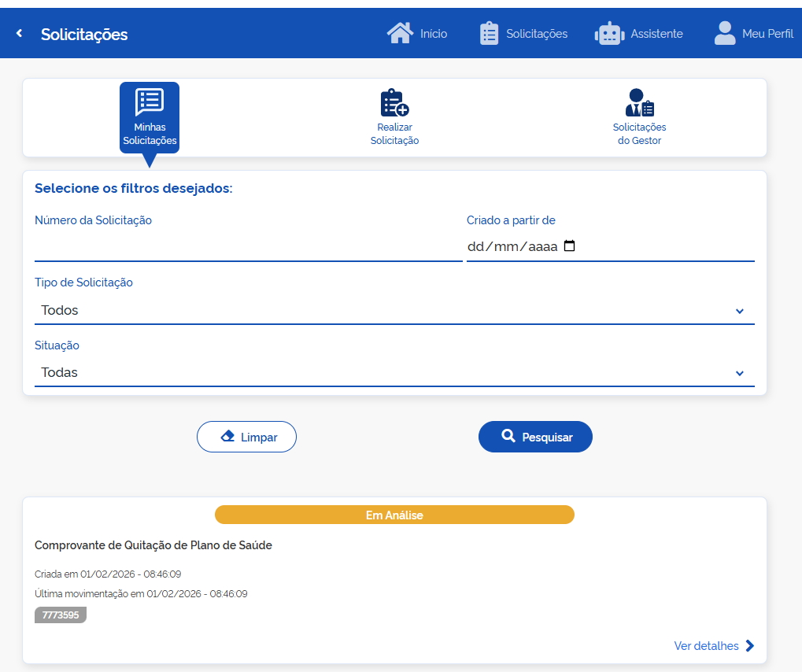Follow the Ver detalhes link
This screenshot has width=802, height=672.
pos(706,646)
